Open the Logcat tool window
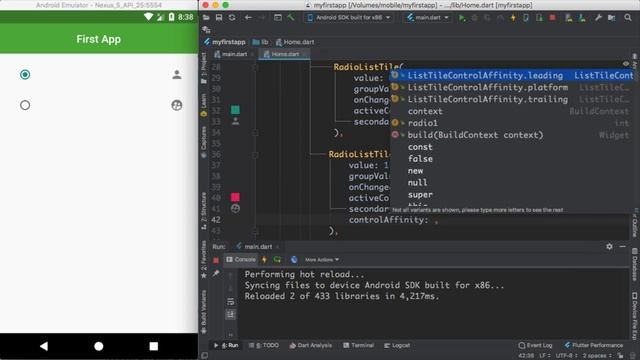 tap(397, 345)
